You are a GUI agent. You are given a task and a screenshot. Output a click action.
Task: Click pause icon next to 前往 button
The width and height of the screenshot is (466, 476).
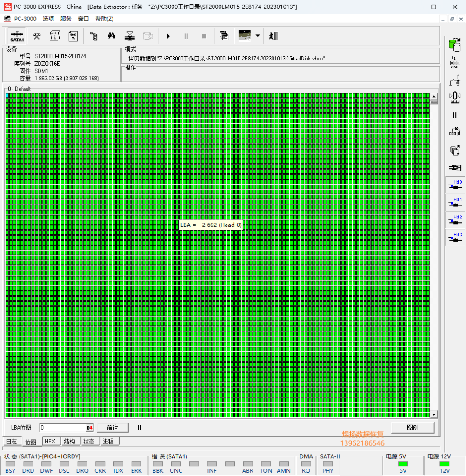click(x=140, y=428)
